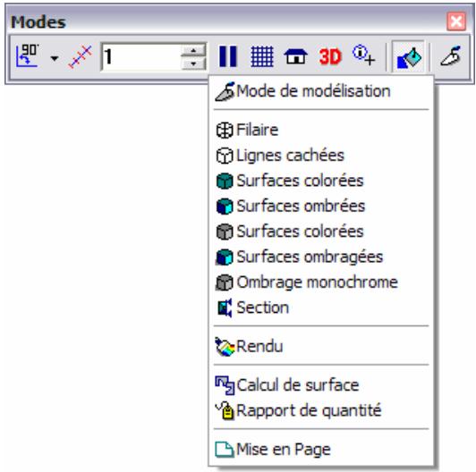
Task: Click the info plus icon
Action: click(363, 55)
